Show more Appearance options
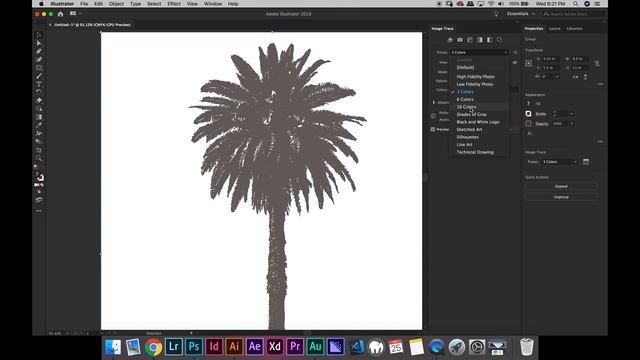The width and height of the screenshot is (640, 360). coord(600,142)
